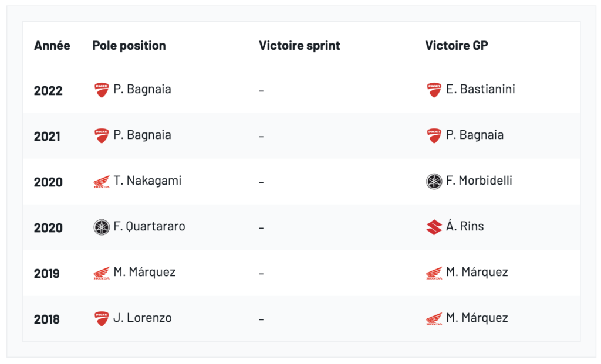This screenshot has height=364, width=601.
Task: Select F. Morbidelli rider name
Action: (479, 181)
